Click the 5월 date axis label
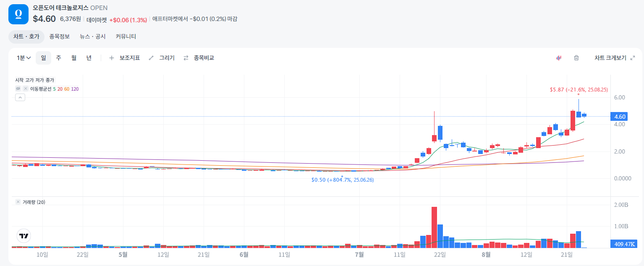 [123, 255]
